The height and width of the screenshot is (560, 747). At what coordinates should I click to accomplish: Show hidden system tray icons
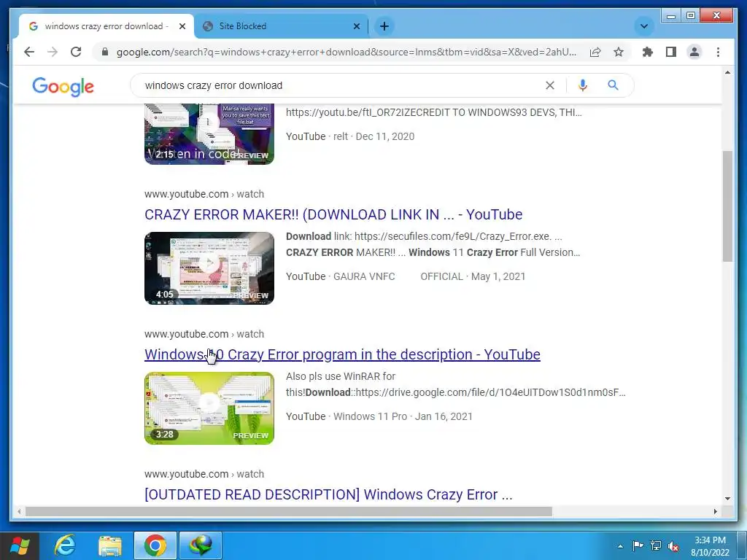pos(620,546)
